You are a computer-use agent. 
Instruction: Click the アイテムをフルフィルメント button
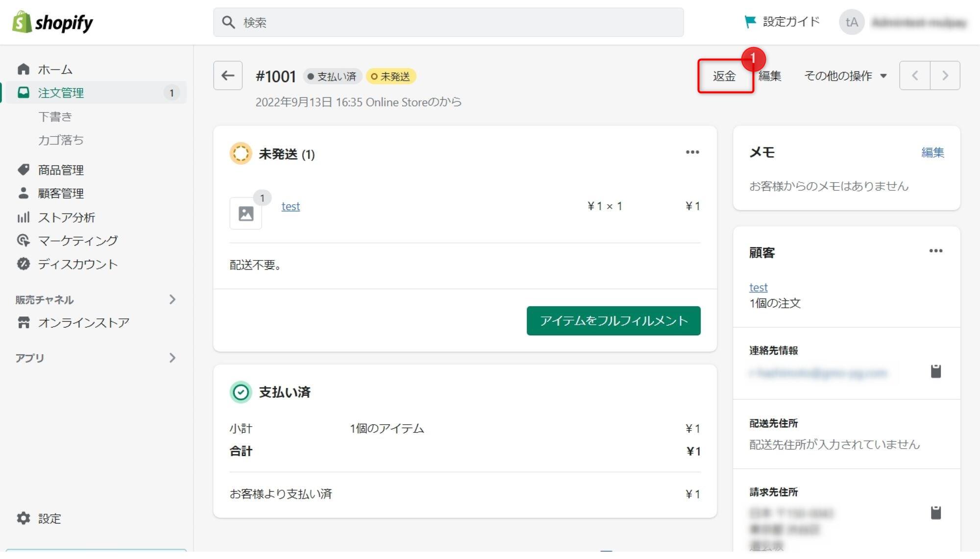click(x=613, y=321)
